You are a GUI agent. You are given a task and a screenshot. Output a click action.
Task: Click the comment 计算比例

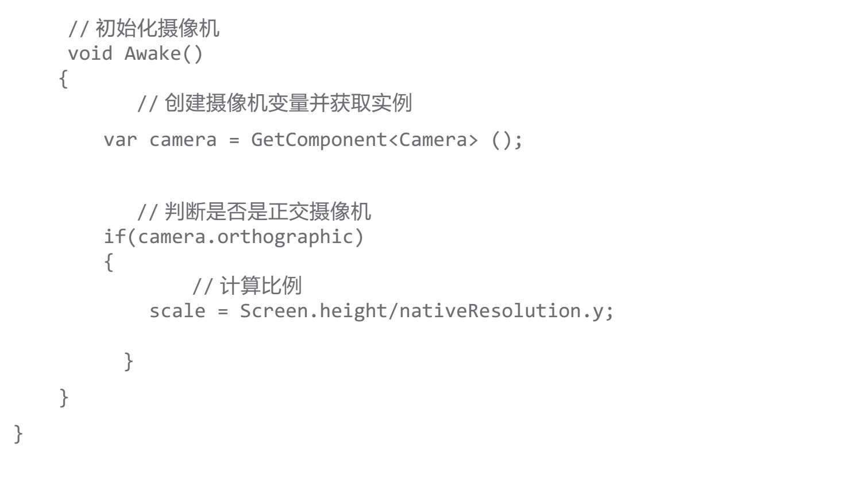[247, 286]
